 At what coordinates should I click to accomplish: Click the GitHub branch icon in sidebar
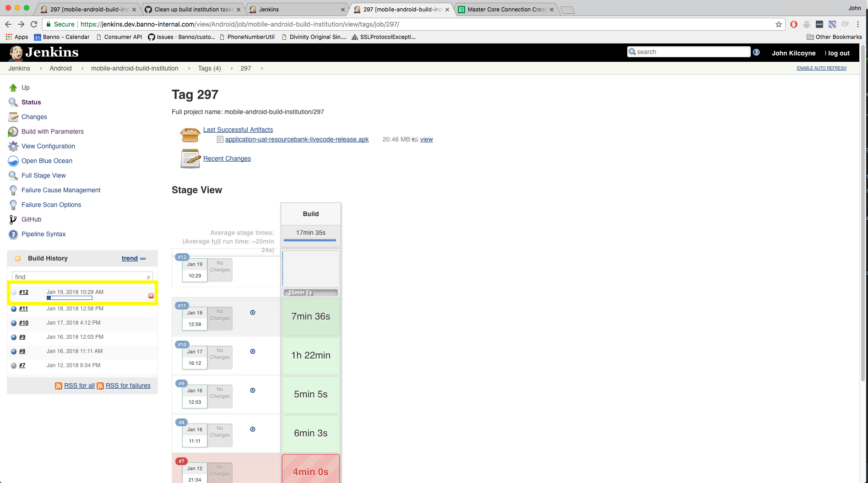pyautogui.click(x=13, y=220)
